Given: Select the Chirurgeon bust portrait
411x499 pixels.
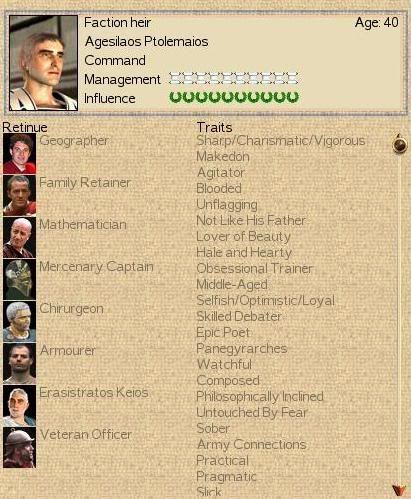Looking at the screenshot, I should [x=19, y=321].
